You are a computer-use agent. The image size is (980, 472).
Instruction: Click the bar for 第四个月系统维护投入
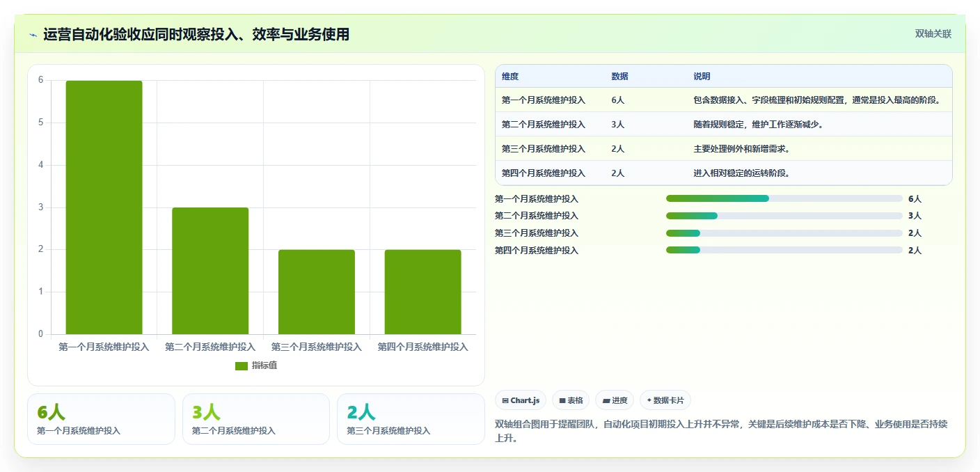pyautogui.click(x=423, y=292)
